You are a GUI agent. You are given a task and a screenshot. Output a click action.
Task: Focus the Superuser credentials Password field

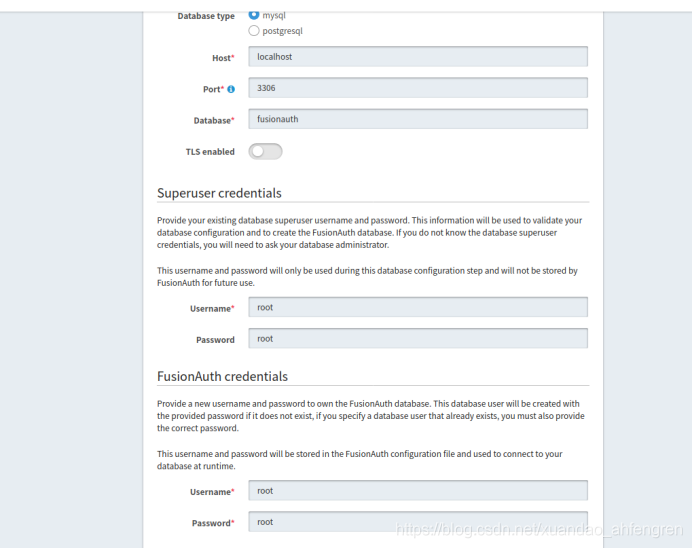[417, 339]
